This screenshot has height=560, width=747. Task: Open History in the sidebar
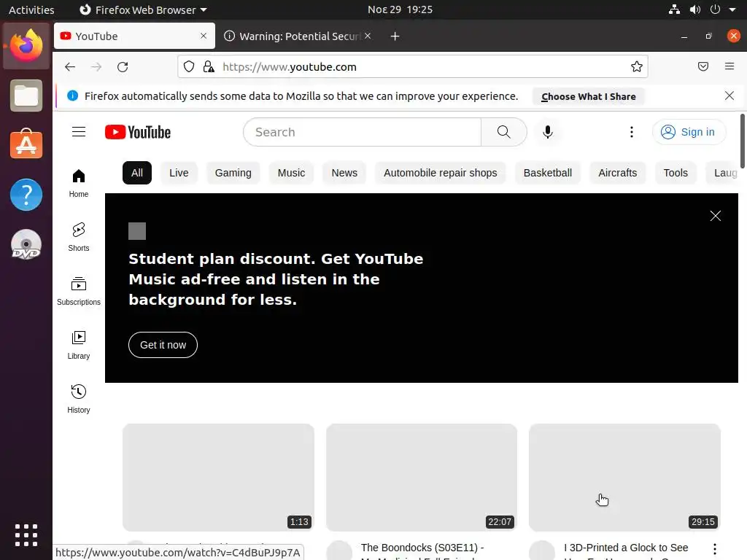tap(79, 399)
